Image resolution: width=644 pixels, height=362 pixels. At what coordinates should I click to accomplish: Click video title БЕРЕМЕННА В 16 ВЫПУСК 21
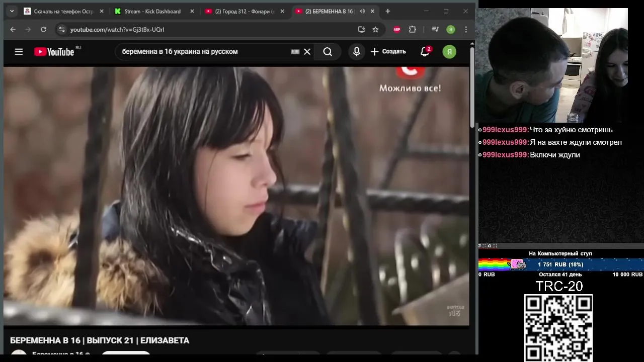click(100, 340)
